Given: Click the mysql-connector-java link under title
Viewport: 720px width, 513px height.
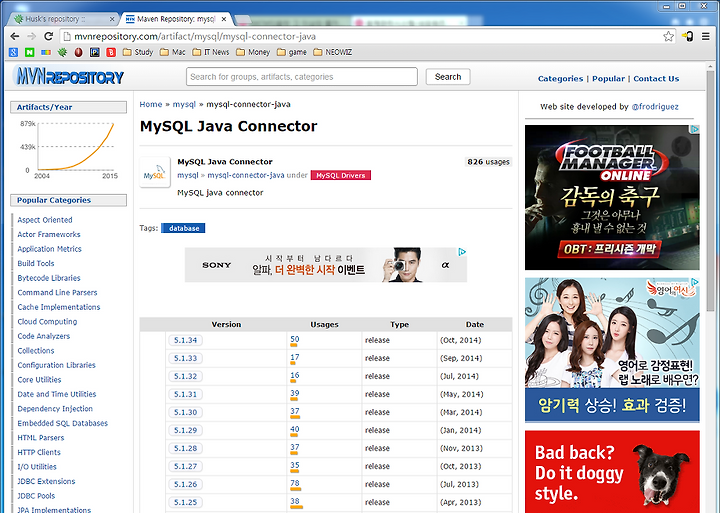Looking at the screenshot, I should pos(246,175).
